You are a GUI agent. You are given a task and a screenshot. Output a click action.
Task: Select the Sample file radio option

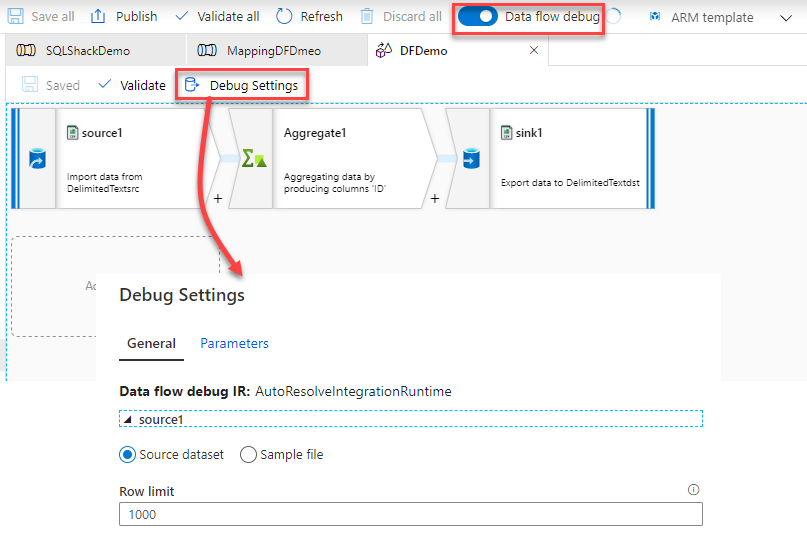pyautogui.click(x=248, y=454)
